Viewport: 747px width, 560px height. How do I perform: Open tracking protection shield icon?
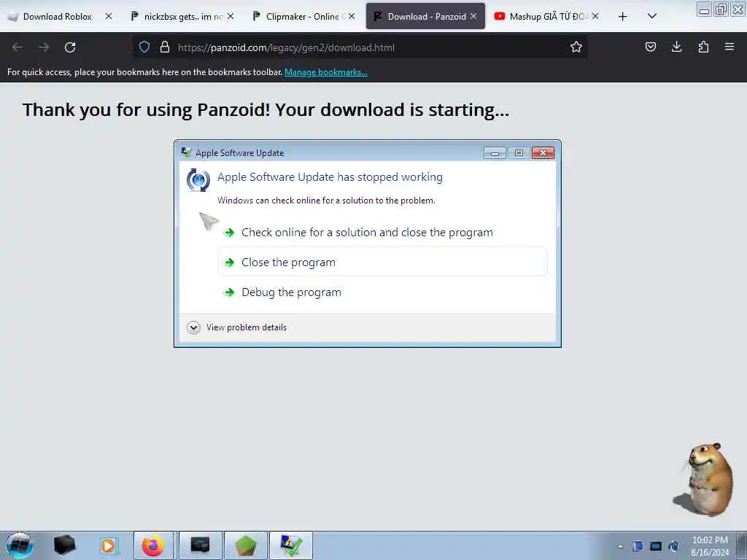(x=144, y=47)
